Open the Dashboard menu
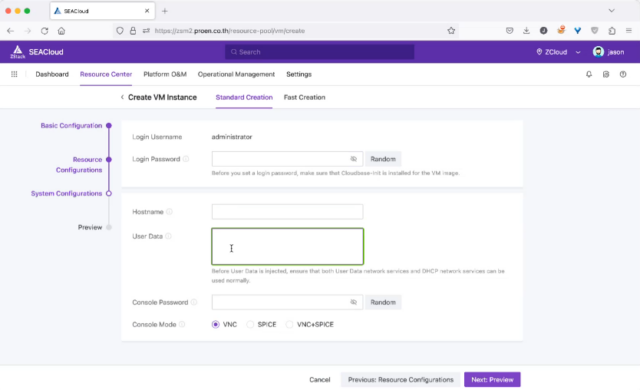Viewport: 640px width, 390px height. click(x=52, y=74)
